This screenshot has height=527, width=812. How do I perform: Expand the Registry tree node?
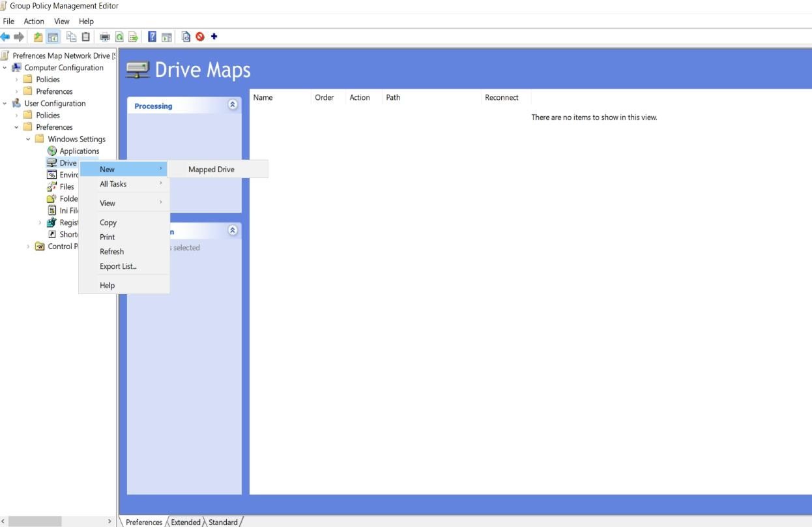tap(40, 222)
